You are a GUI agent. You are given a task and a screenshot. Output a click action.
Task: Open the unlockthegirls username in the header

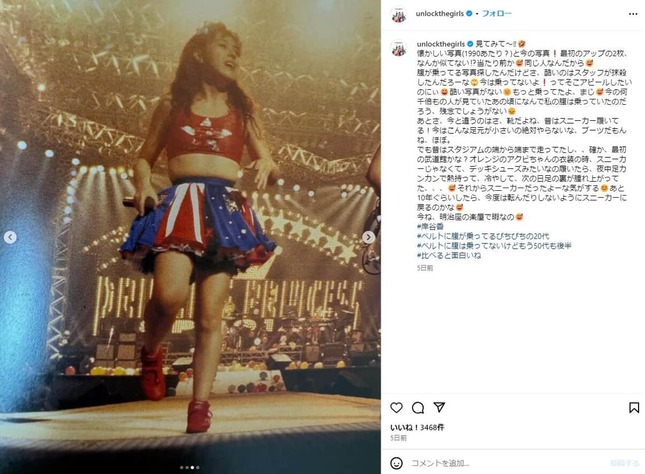439,14
